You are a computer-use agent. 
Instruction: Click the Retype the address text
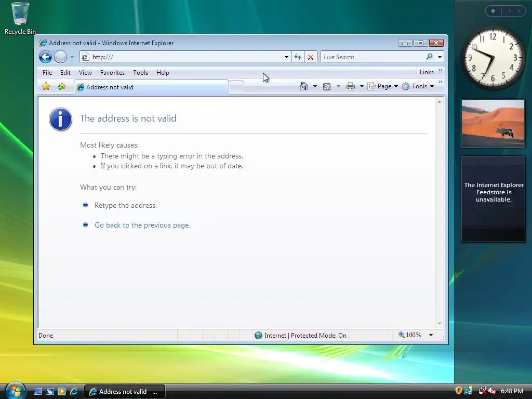click(x=126, y=205)
